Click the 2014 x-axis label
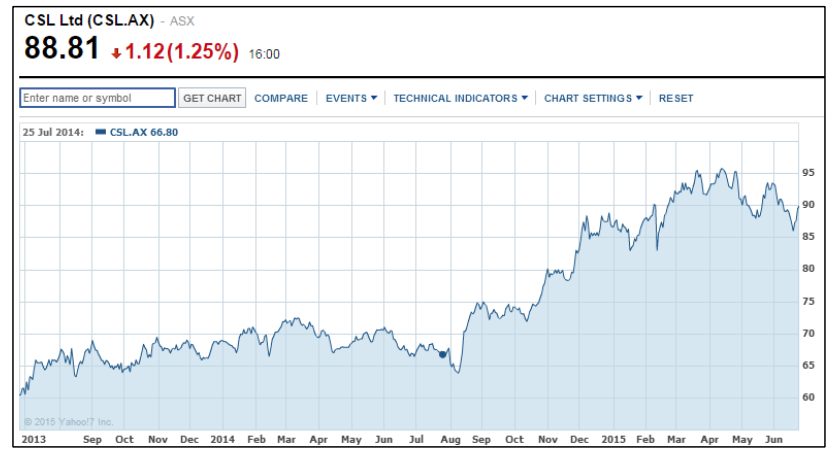Viewport: 837px width, 458px height. click(x=222, y=439)
